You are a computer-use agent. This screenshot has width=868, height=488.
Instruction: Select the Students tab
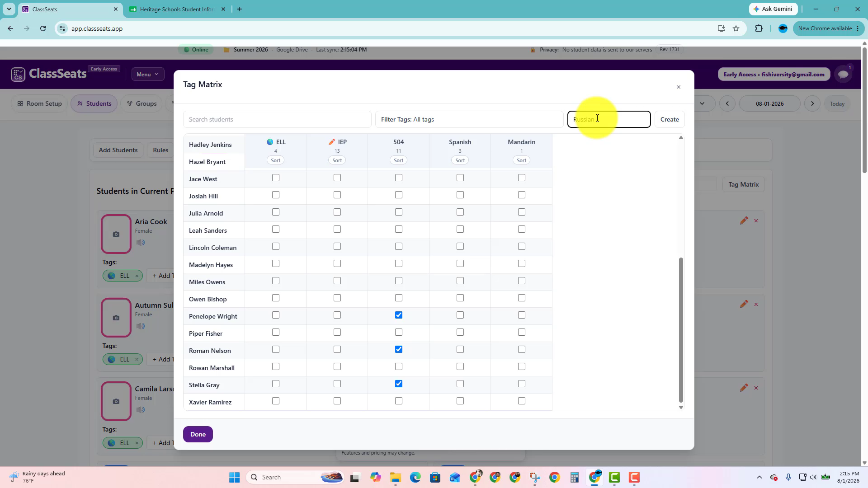(x=94, y=103)
